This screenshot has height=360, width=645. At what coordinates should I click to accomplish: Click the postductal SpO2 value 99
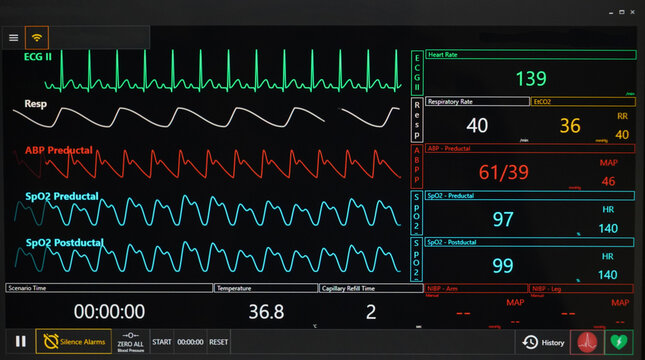(503, 266)
